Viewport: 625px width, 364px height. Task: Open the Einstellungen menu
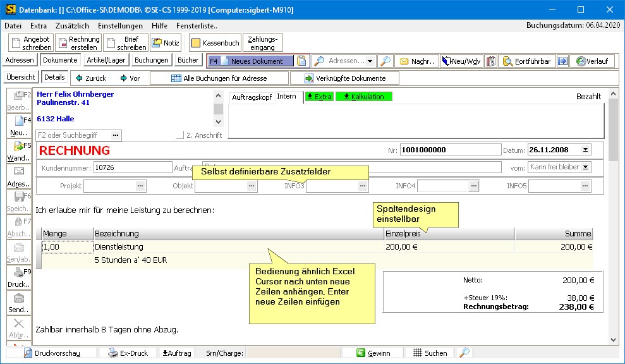click(x=120, y=26)
